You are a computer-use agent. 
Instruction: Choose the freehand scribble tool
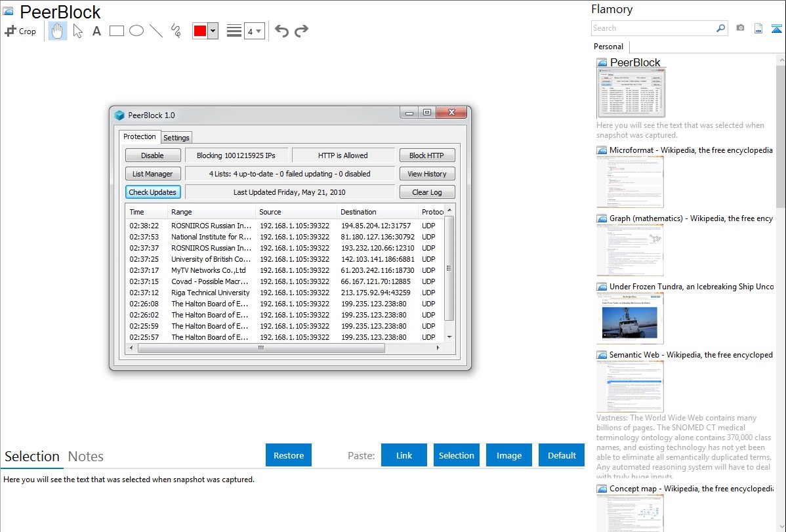tap(175, 31)
